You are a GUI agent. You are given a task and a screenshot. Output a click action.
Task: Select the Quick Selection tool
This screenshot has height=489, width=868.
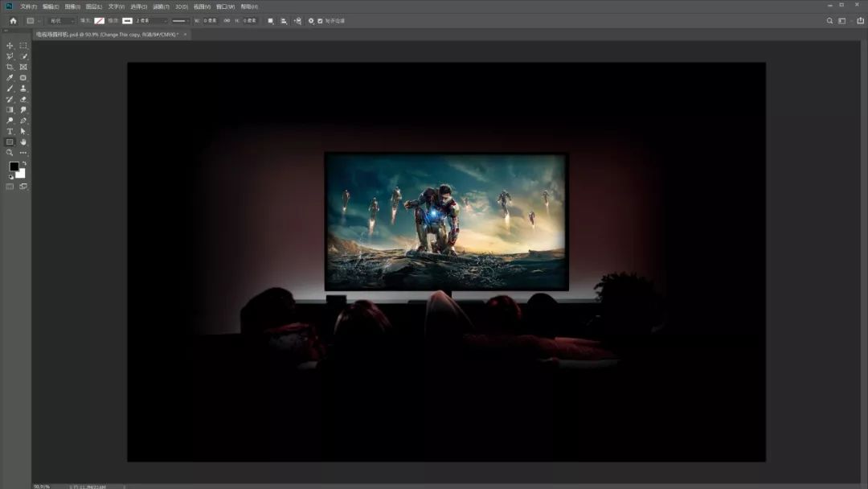click(23, 56)
